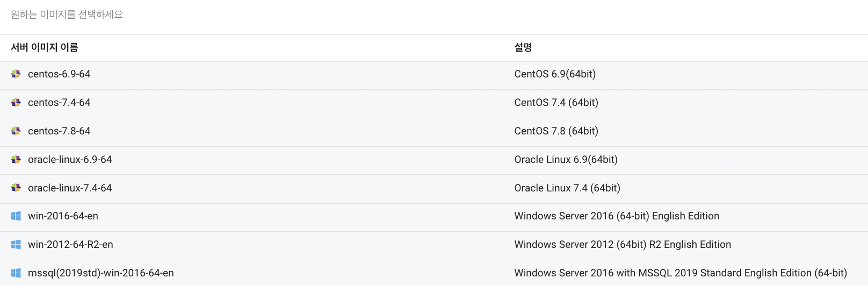
Task: Click the 서버 이미지 이름 column header
Action: pyautogui.click(x=45, y=47)
